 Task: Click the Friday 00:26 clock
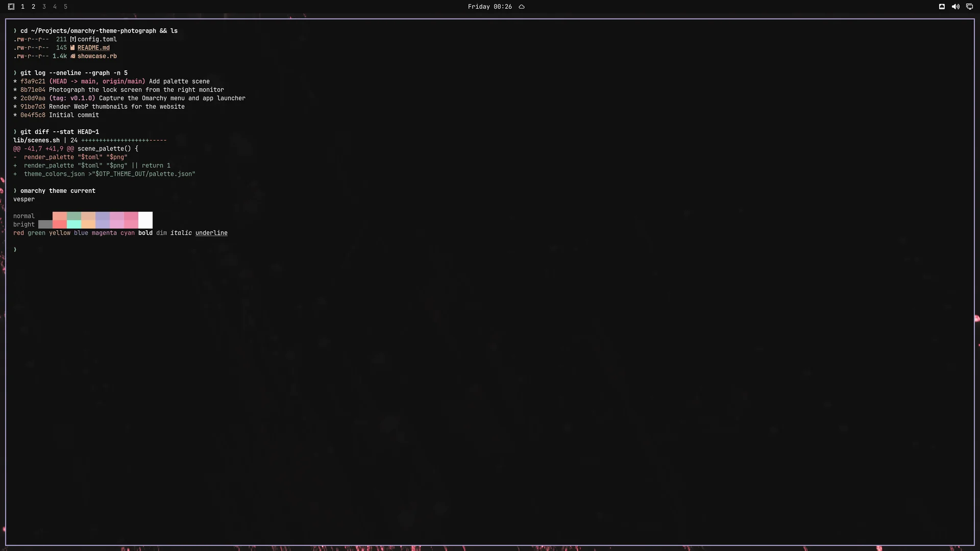(489, 7)
